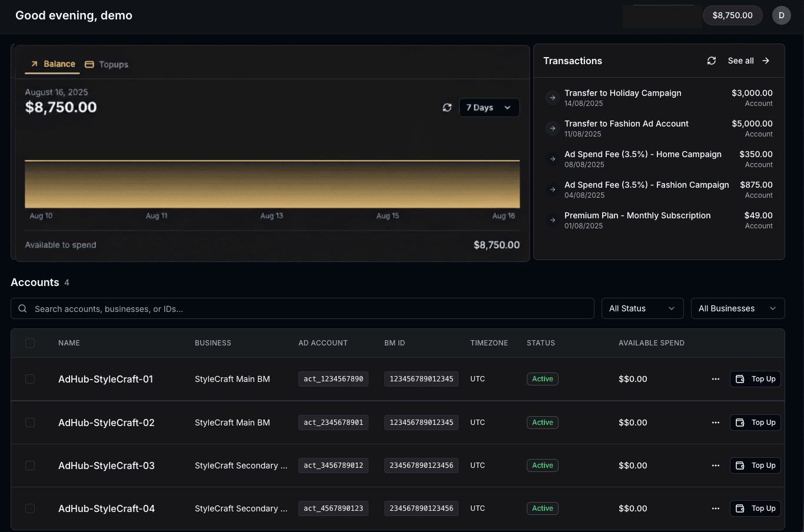The height and width of the screenshot is (532, 804).
Task: Check the AdHub-StyleCraft-03 row checkbox
Action: [30, 465]
